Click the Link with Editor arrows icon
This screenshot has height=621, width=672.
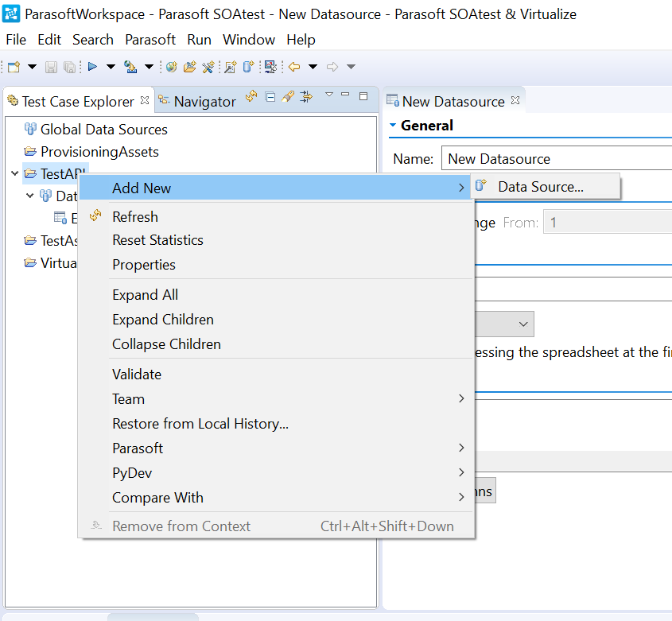click(306, 96)
